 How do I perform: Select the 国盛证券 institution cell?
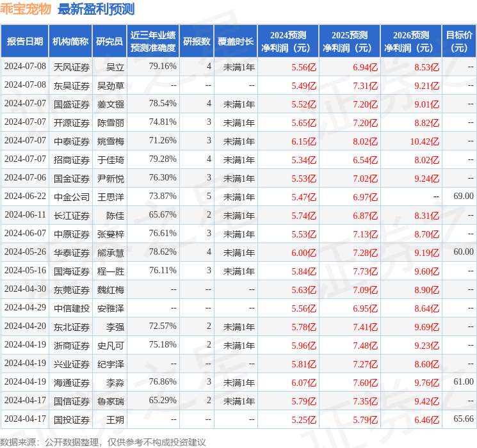(x=72, y=104)
